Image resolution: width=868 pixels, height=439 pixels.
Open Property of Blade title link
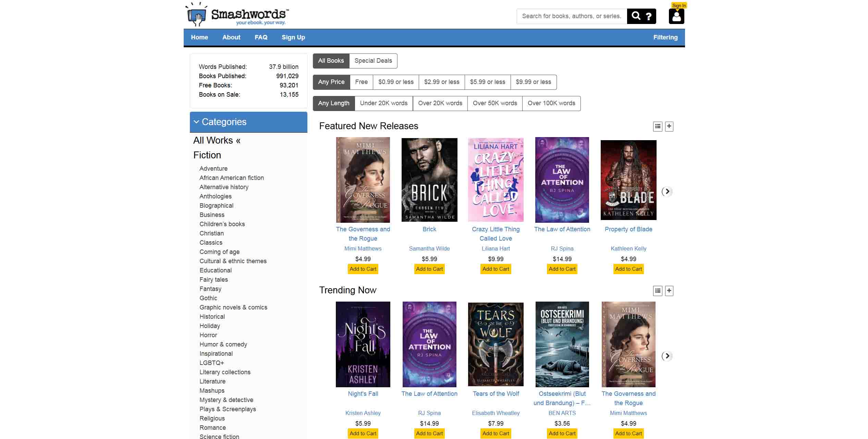pos(628,229)
